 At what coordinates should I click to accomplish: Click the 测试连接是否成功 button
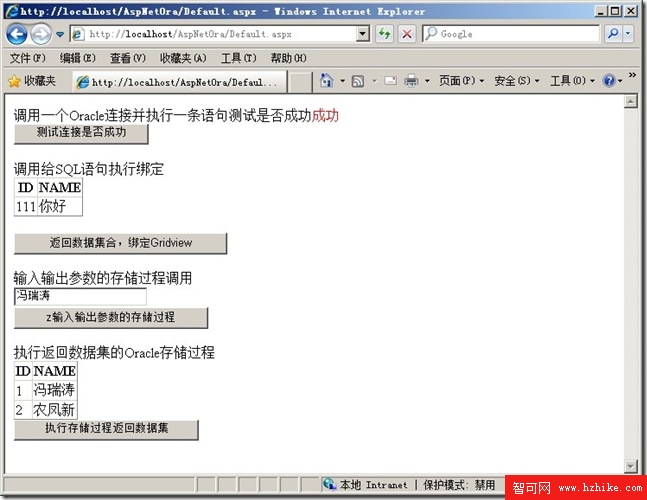coord(81,133)
